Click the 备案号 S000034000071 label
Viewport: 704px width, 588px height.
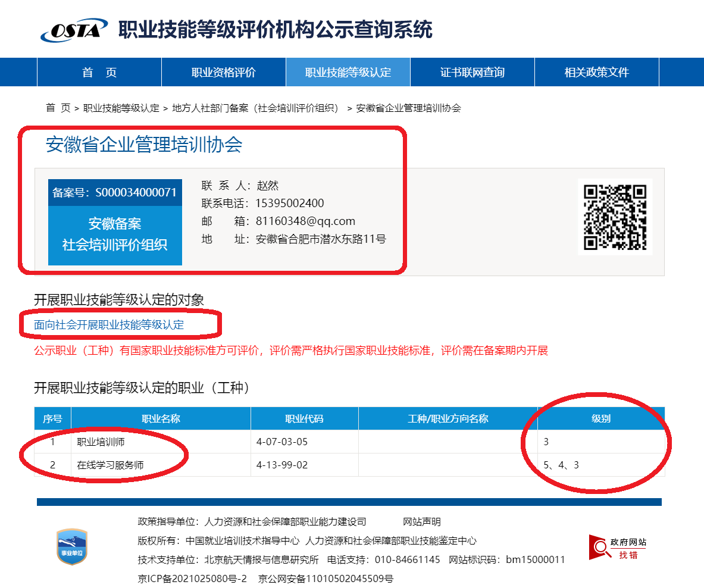(115, 193)
